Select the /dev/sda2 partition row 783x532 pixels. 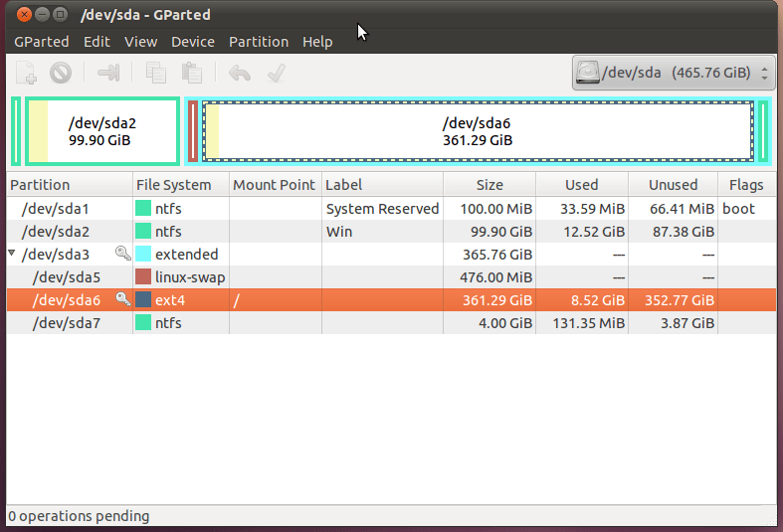click(x=392, y=231)
